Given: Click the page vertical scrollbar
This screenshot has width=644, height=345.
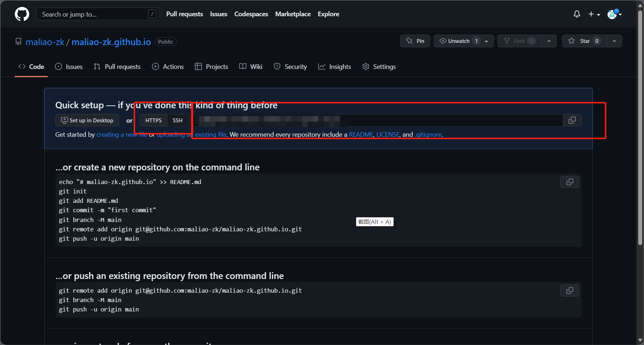Looking at the screenshot, I should coord(640,128).
